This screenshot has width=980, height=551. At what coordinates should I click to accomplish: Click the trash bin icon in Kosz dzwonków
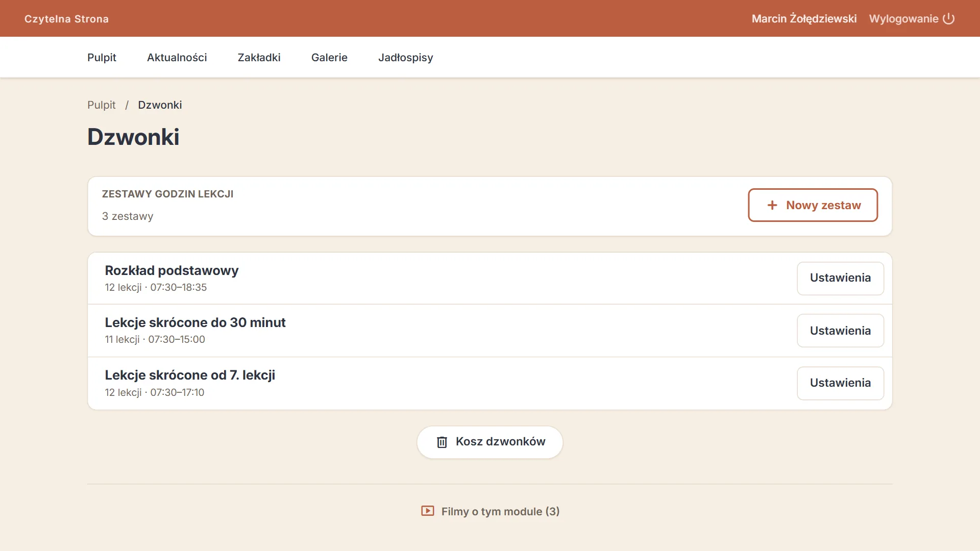point(442,442)
